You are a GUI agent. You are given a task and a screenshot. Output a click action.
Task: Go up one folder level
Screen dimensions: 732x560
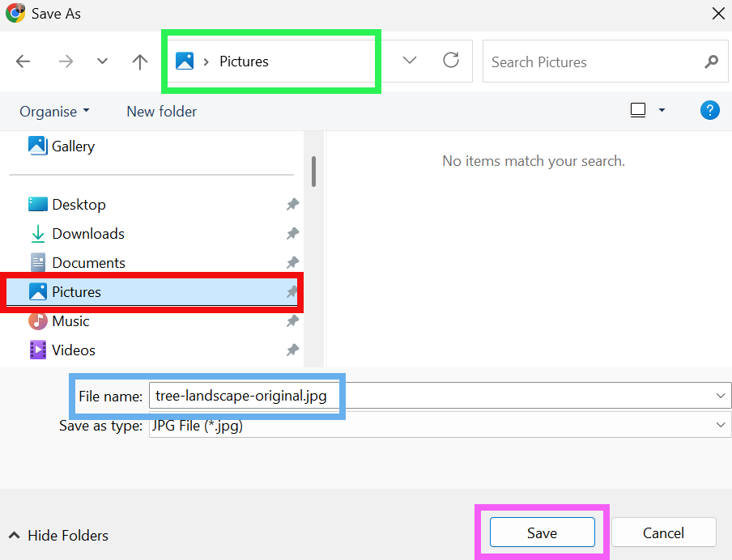click(x=139, y=62)
